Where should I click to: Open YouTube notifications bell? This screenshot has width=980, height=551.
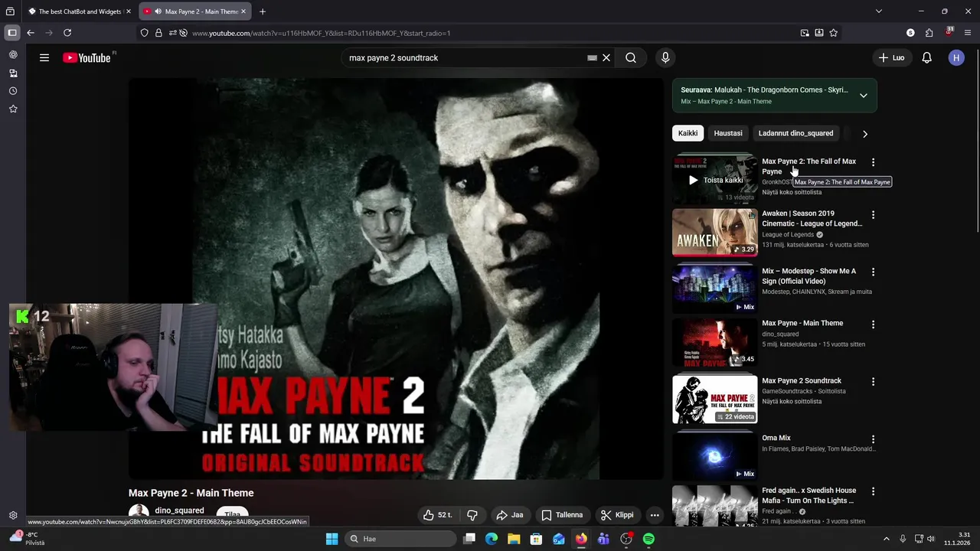[926, 57]
